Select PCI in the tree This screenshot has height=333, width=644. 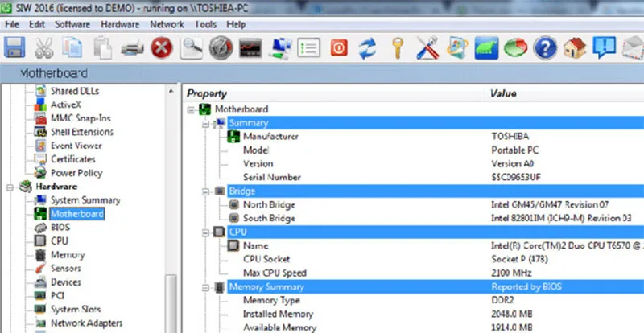click(57, 296)
